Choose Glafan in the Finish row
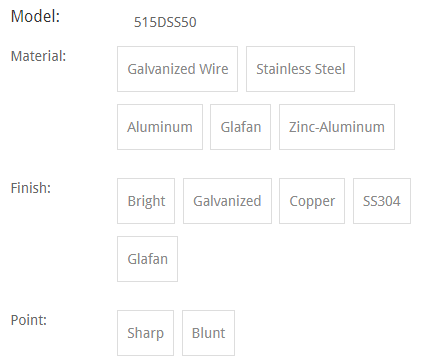Screen dimensions: 436x364 147,259
